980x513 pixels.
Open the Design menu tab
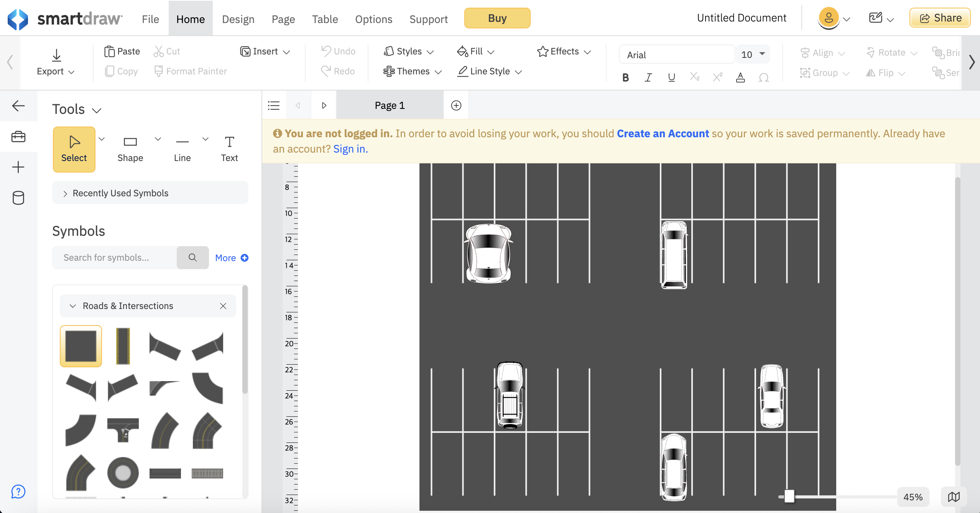click(x=238, y=19)
